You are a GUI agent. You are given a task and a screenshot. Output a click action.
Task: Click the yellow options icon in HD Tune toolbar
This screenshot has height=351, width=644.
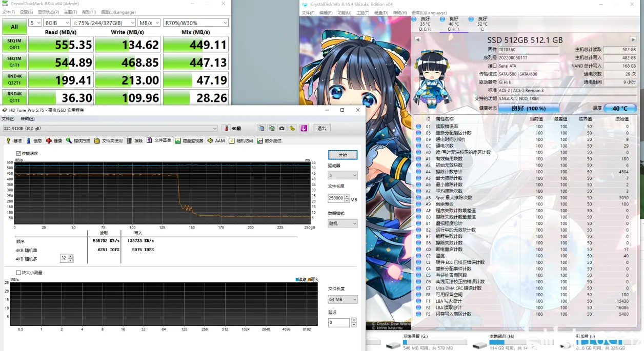click(292, 128)
